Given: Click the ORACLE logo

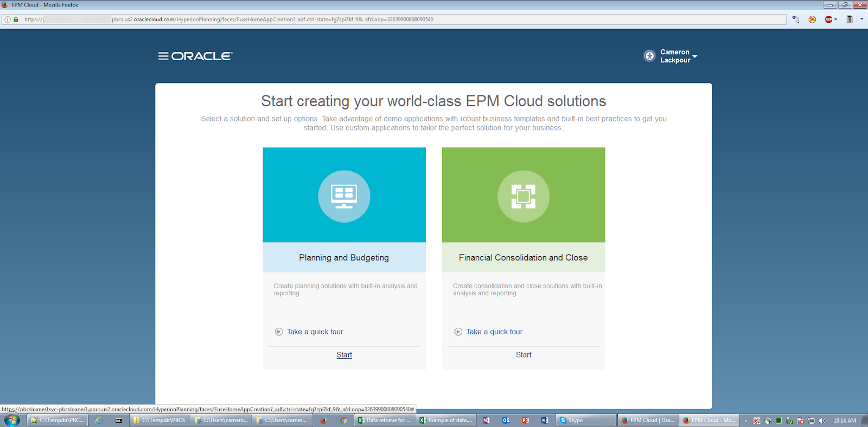Looking at the screenshot, I should [202, 56].
